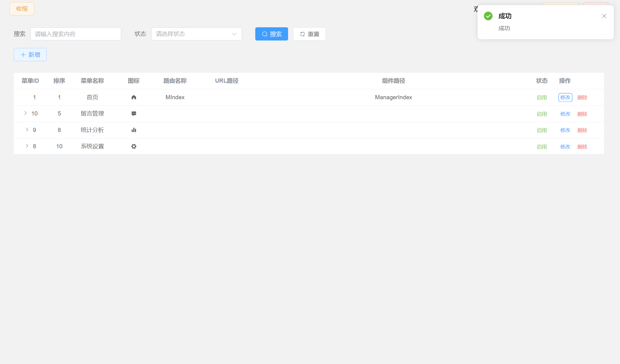Close the 成功 notification popup
Screen dimensions: 620x364
[x=604, y=16]
